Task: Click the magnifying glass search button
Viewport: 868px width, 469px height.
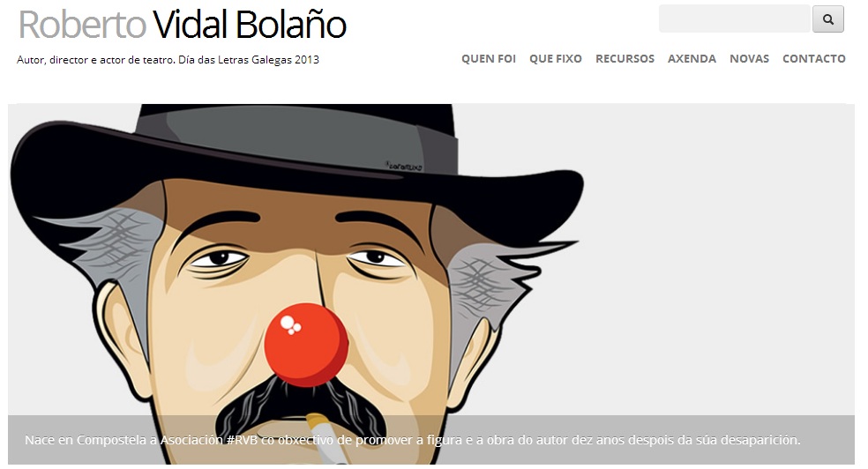Action: (827, 19)
